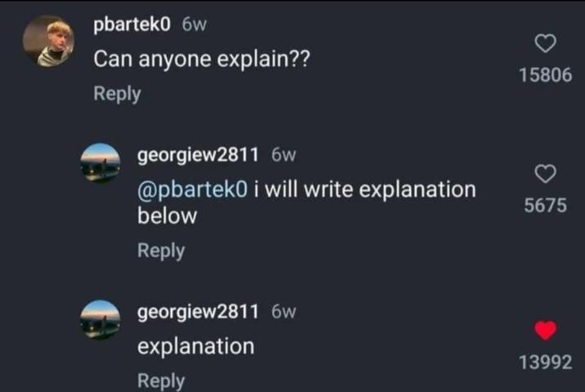This screenshot has height=392, width=585.
Task: Like the "Can anyone explain??" comment
Action: pyautogui.click(x=545, y=43)
